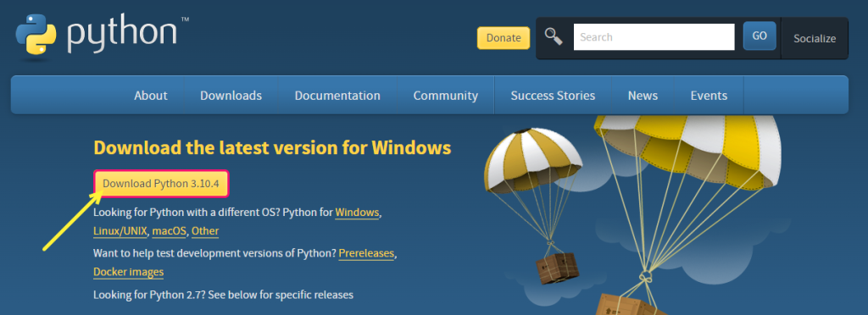Open the Socialize menu
868x315 pixels.
point(815,39)
